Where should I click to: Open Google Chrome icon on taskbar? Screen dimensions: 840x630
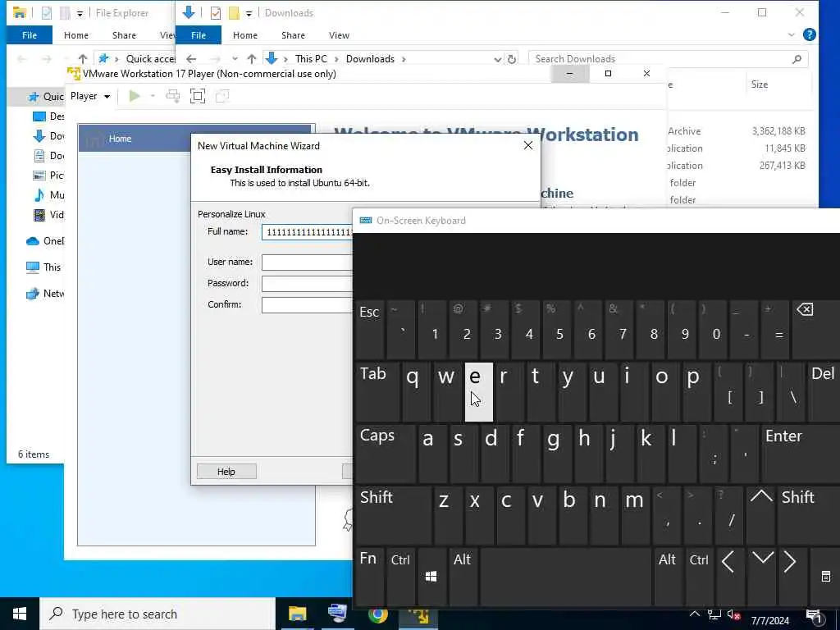(x=377, y=614)
